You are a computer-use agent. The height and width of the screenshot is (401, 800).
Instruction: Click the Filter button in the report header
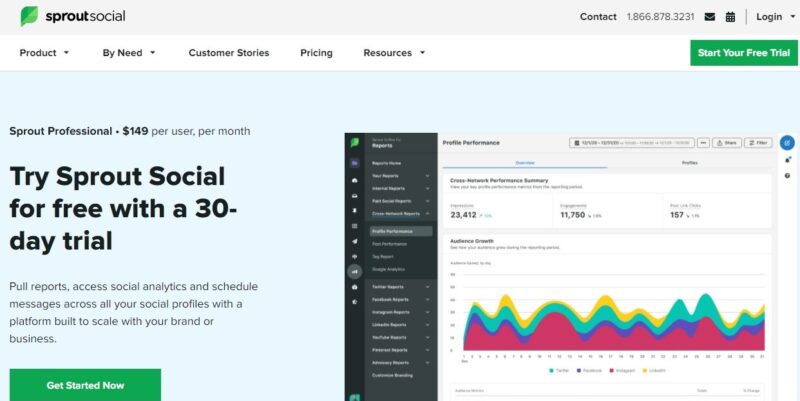pyautogui.click(x=758, y=143)
